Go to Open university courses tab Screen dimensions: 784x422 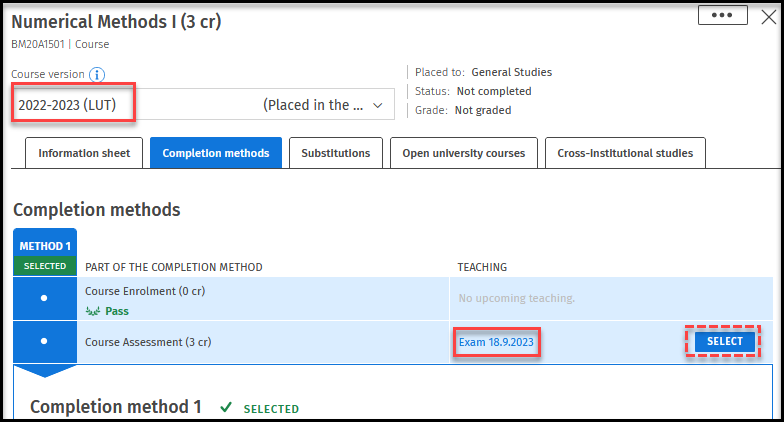[x=464, y=153]
